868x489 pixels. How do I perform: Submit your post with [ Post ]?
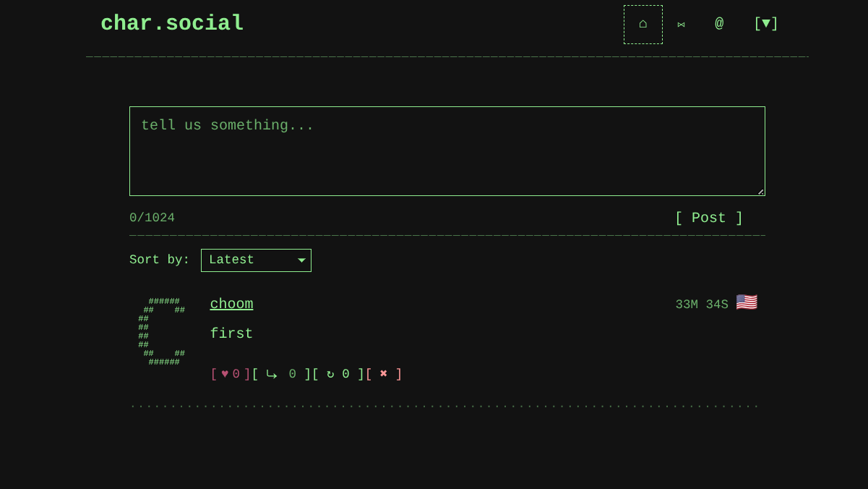click(x=709, y=218)
